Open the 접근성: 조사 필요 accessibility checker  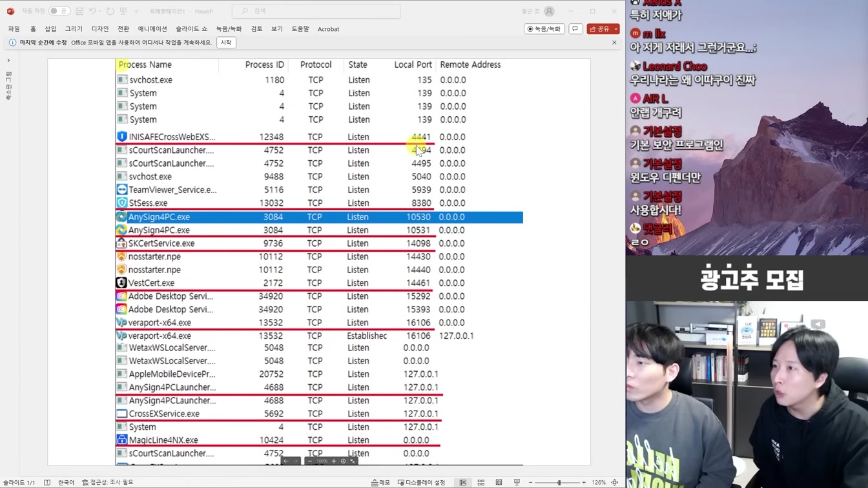[107, 482]
